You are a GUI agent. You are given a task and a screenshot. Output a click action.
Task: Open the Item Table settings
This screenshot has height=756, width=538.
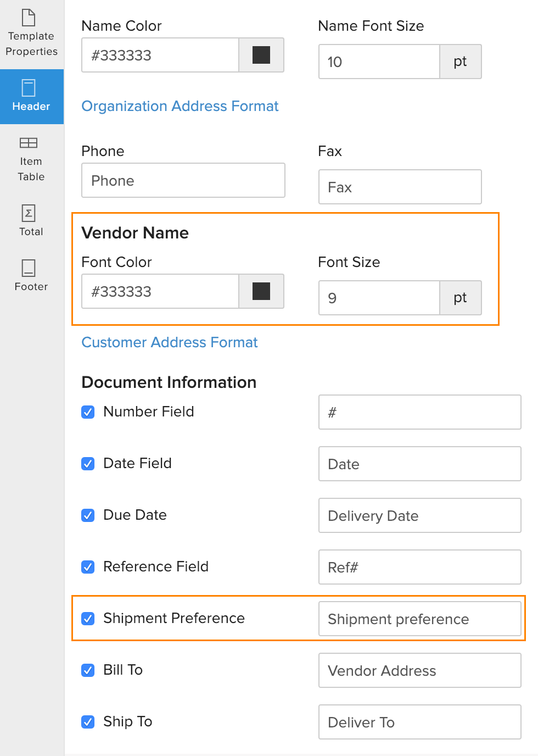[31, 159]
